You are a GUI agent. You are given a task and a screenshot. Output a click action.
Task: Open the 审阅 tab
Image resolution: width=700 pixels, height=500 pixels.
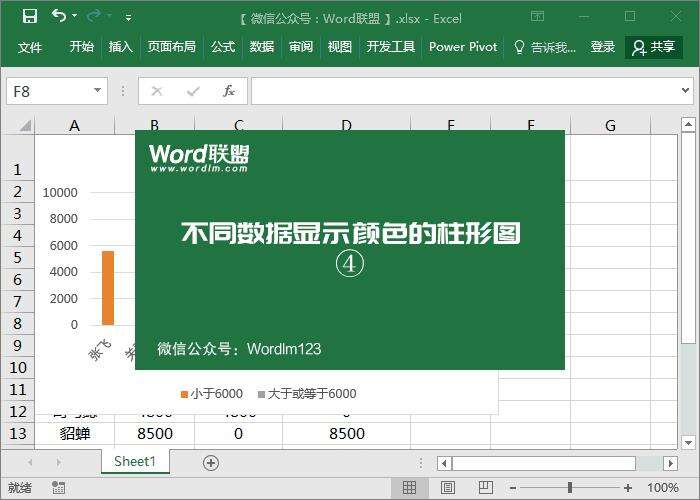coord(300,46)
